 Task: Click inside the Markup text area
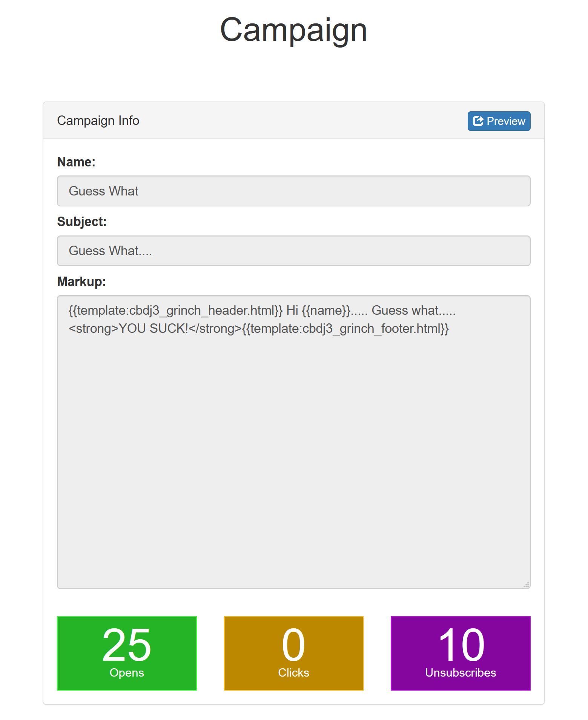coord(293,442)
